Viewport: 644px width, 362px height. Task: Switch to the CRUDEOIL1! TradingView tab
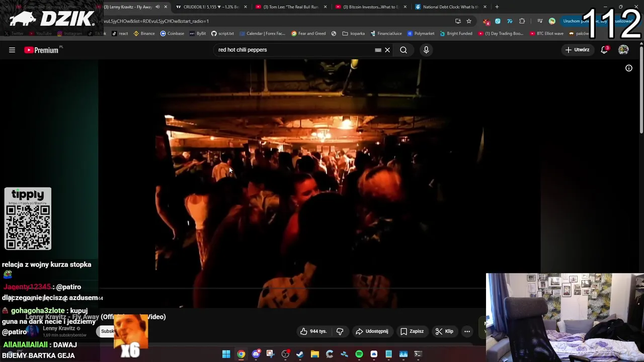coord(211,7)
